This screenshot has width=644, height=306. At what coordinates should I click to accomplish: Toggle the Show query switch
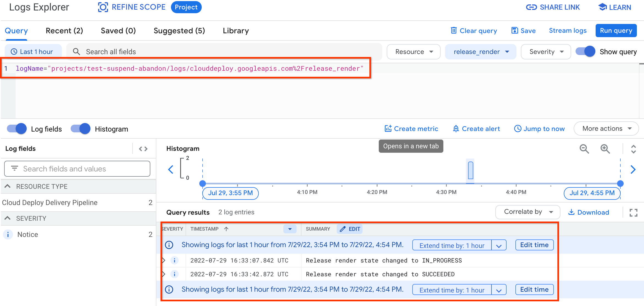tap(585, 51)
